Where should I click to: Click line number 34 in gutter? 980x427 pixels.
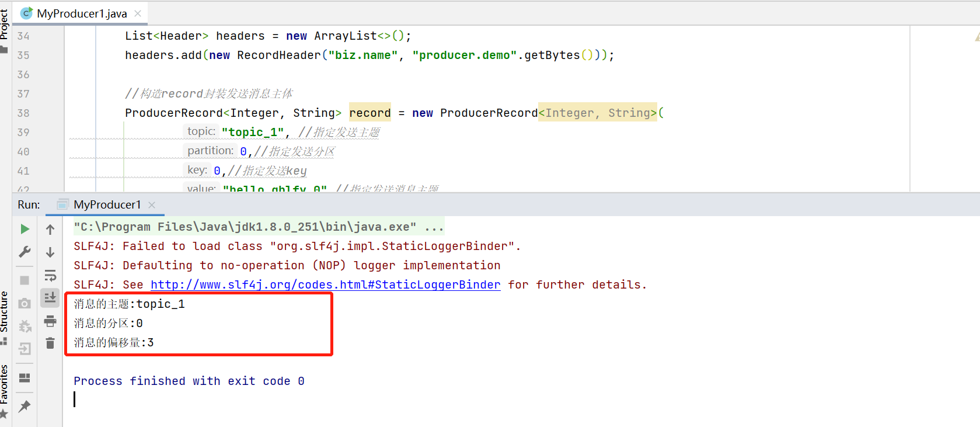tap(23, 36)
